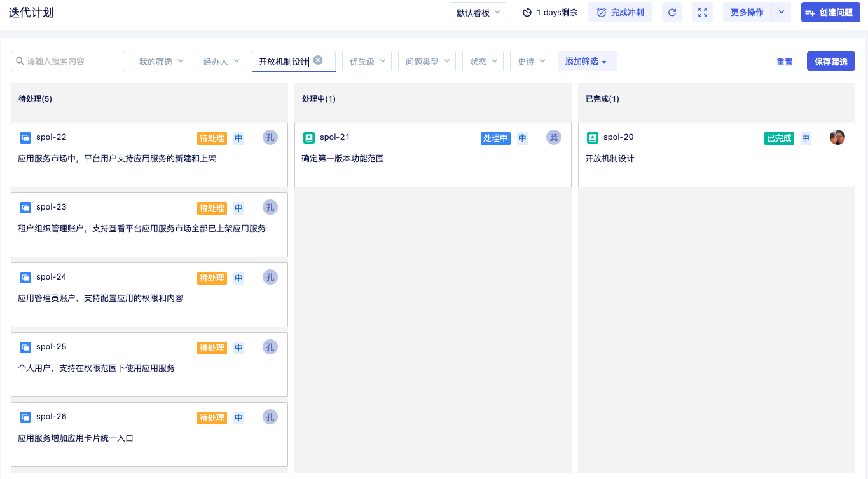This screenshot has height=479, width=868.
Task: Click status tag 待处理 on spol-22
Action: [x=212, y=138]
